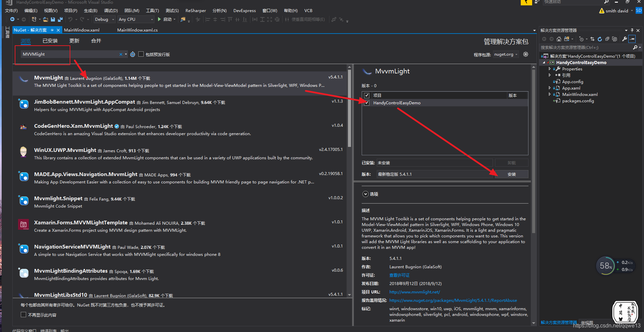Click the 安装 install button

[511, 174]
